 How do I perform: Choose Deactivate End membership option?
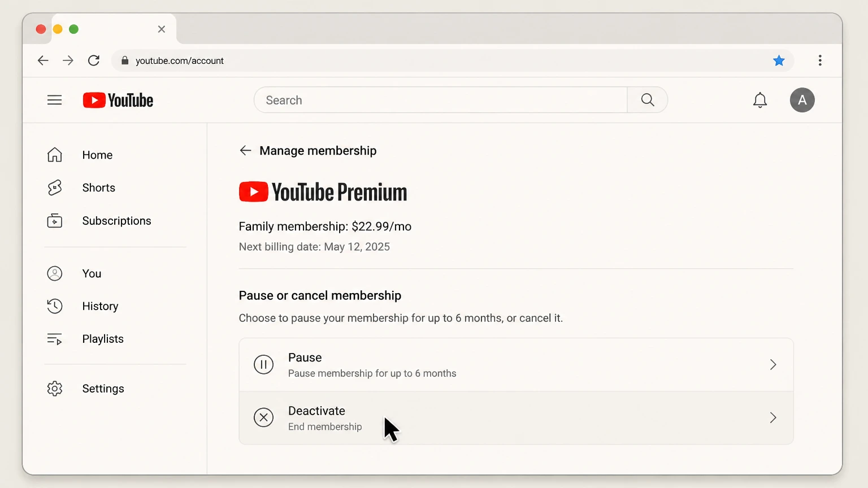[516, 418]
